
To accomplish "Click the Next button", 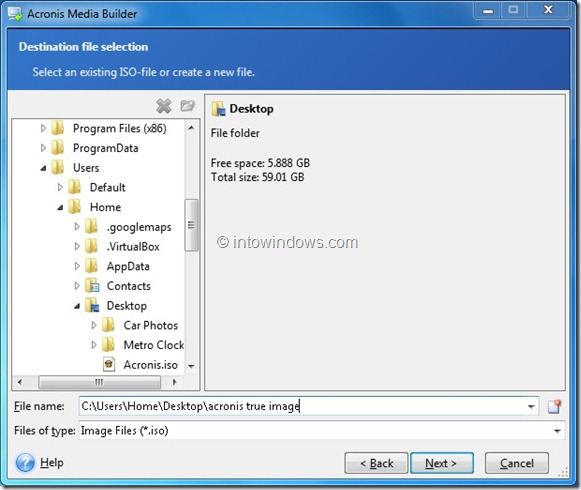I will click(442, 463).
